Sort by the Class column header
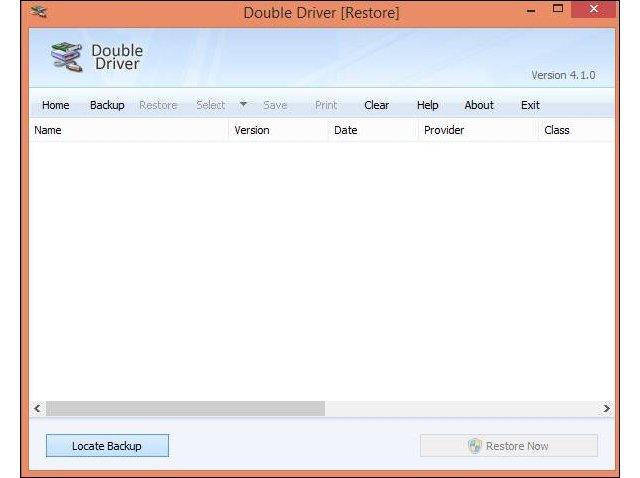This screenshot has height=478, width=640. pos(576,130)
